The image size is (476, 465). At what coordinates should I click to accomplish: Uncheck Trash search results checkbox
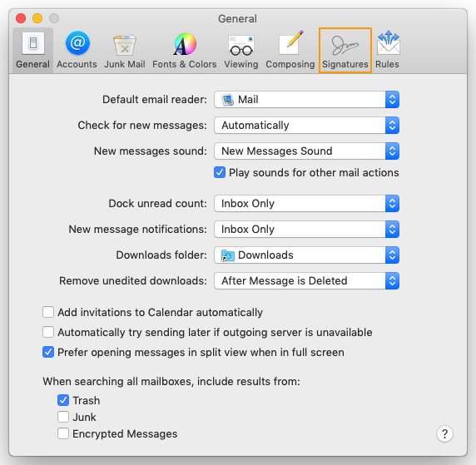tap(63, 400)
